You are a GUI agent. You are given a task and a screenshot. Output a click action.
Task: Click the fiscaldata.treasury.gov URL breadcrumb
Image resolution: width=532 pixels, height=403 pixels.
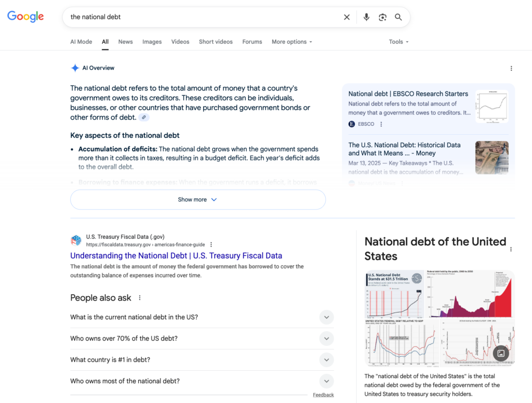coord(145,245)
